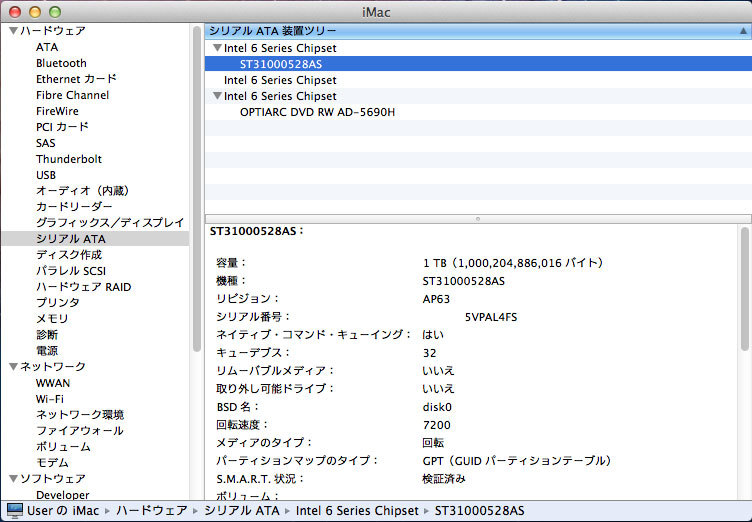Click the revision value AP63
This screenshot has height=522, width=752.
436,299
